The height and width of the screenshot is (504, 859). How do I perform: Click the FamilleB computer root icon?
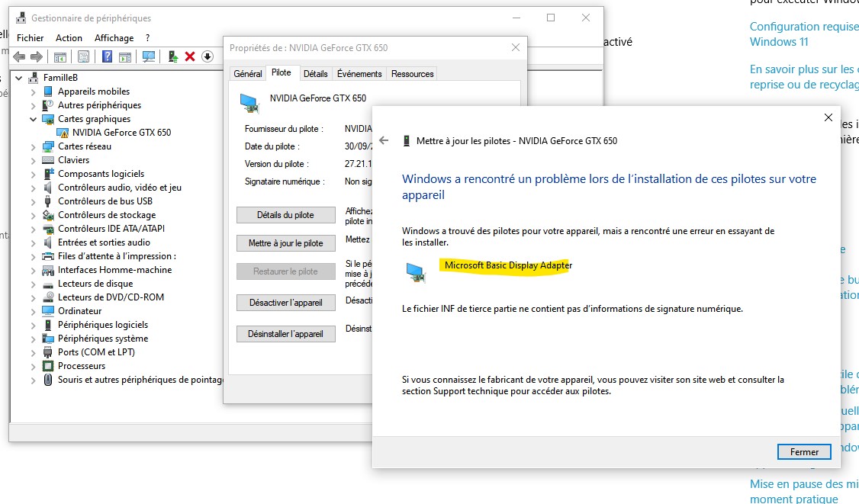[34, 78]
